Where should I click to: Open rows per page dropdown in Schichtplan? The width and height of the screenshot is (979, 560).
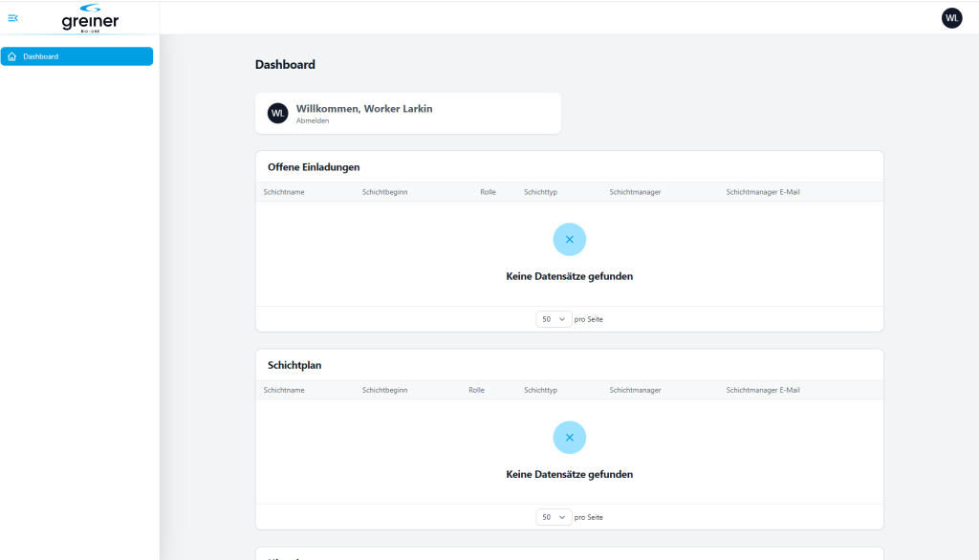554,517
